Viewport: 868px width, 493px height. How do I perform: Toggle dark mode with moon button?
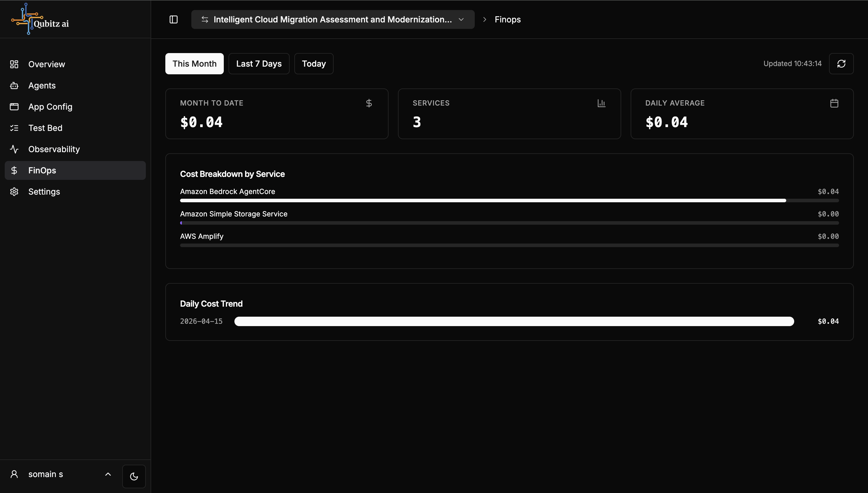(x=134, y=476)
